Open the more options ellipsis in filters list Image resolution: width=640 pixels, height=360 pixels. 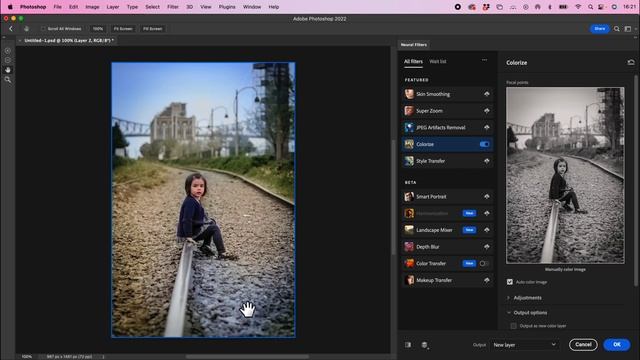pyautogui.click(x=484, y=60)
